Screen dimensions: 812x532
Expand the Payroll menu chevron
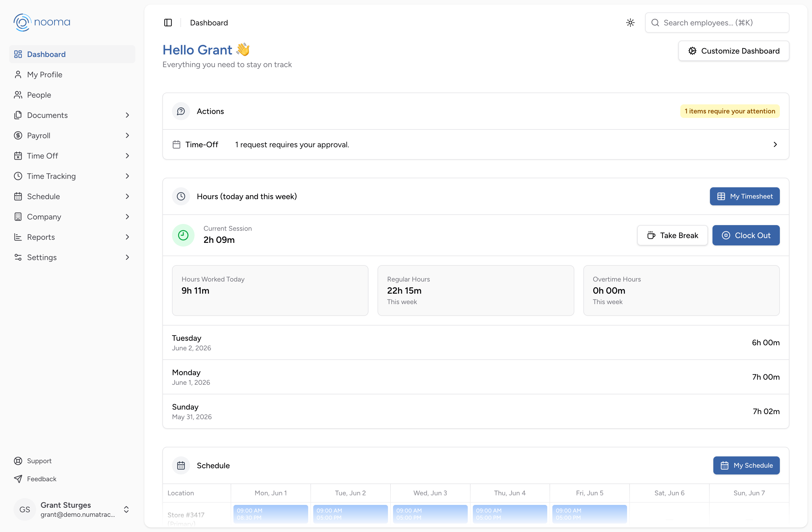click(127, 135)
